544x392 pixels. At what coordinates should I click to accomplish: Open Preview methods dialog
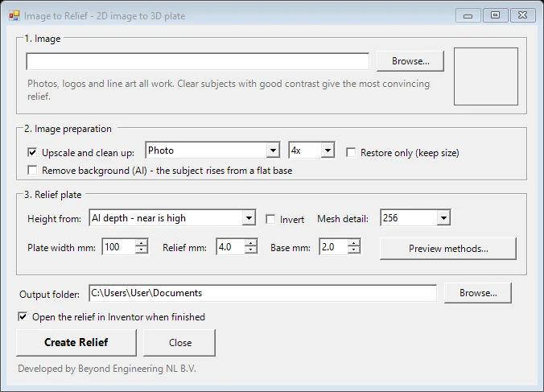448,249
